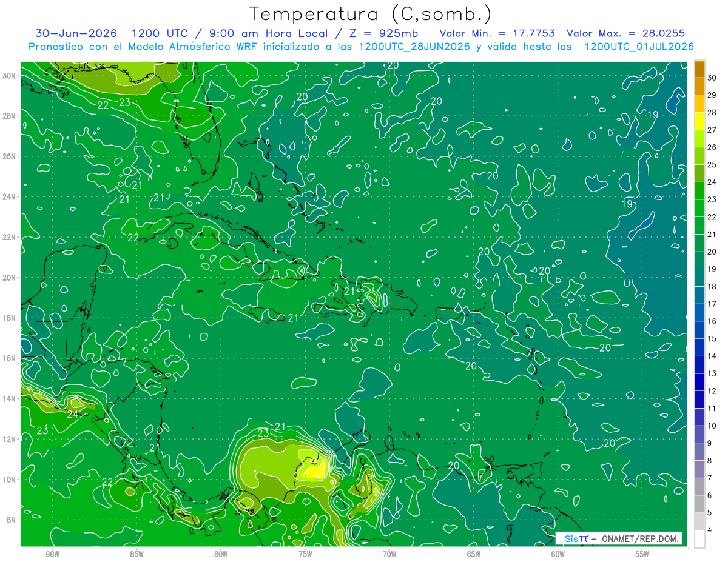Click the title "Temperatura (C,somb.)"
This screenshot has height=562, width=728.
(x=371, y=14)
